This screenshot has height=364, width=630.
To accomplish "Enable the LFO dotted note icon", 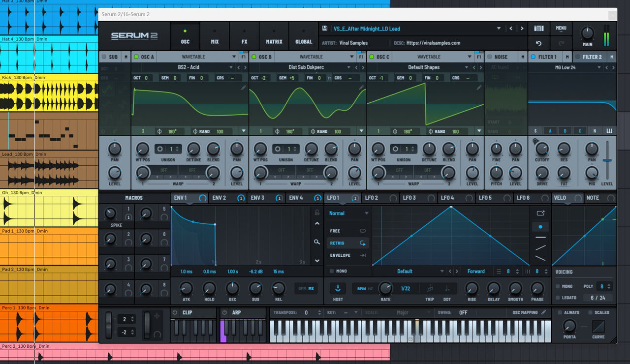I will [447, 288].
